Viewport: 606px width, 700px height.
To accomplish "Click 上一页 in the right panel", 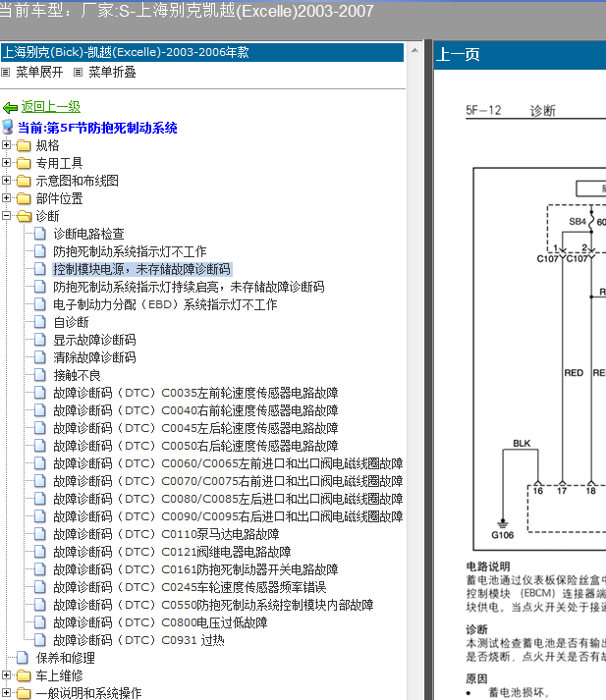I will [x=458, y=54].
